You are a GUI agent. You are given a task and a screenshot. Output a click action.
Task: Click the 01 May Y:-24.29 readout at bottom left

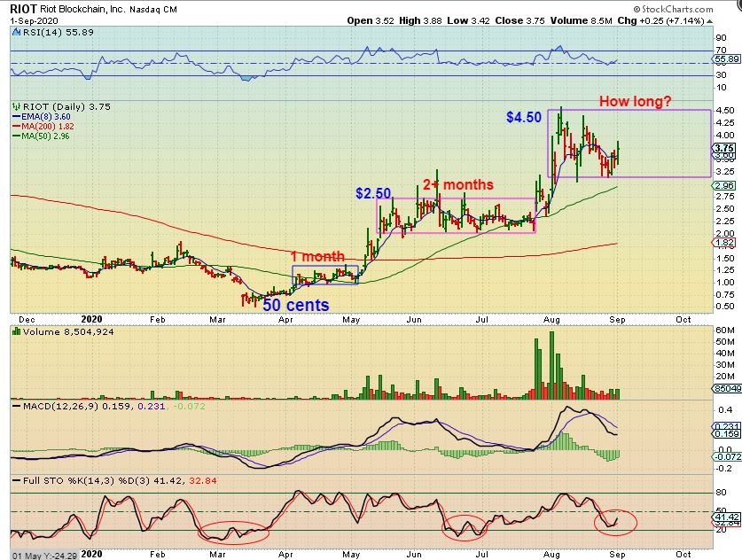(x=44, y=556)
